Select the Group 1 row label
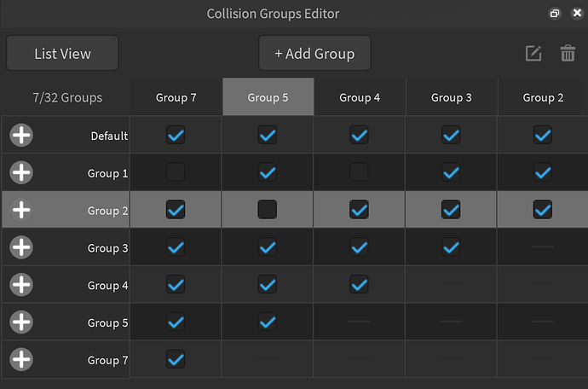This screenshot has width=588, height=389. 107,173
